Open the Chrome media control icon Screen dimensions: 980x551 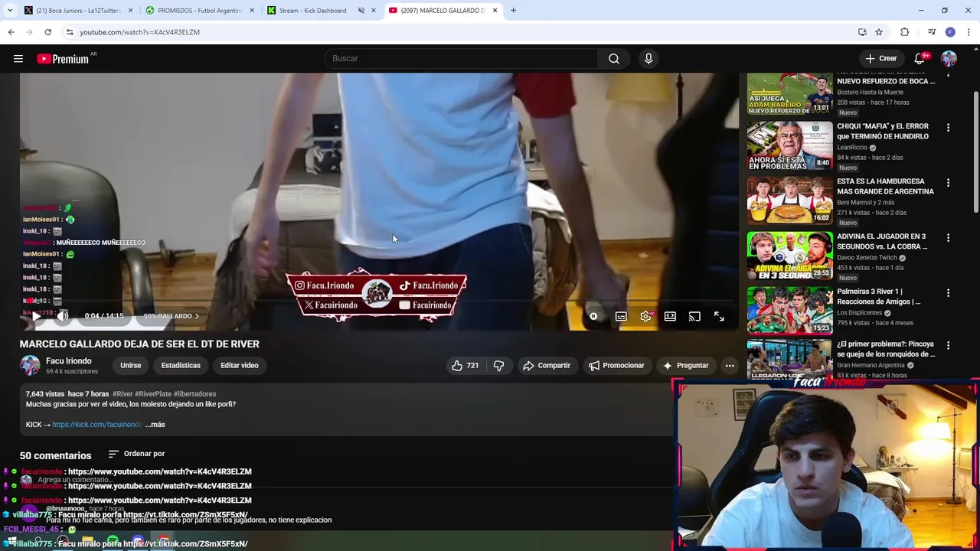tap(932, 32)
